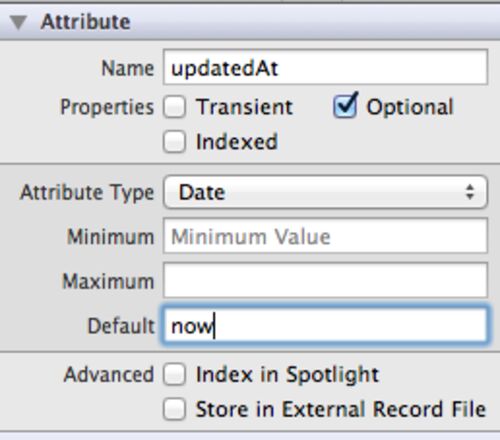Image resolution: width=500 pixels, height=440 pixels.
Task: Enable the Indexed checkbox
Action: click(174, 141)
